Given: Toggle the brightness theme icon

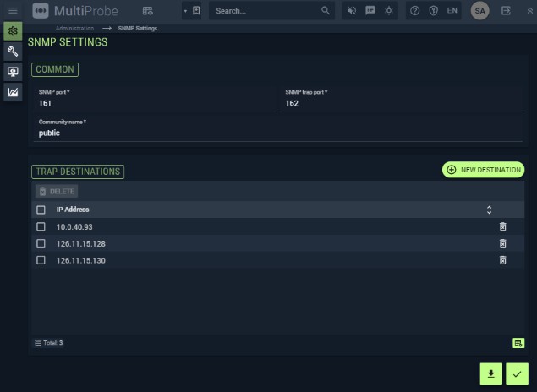Looking at the screenshot, I should pos(389,11).
